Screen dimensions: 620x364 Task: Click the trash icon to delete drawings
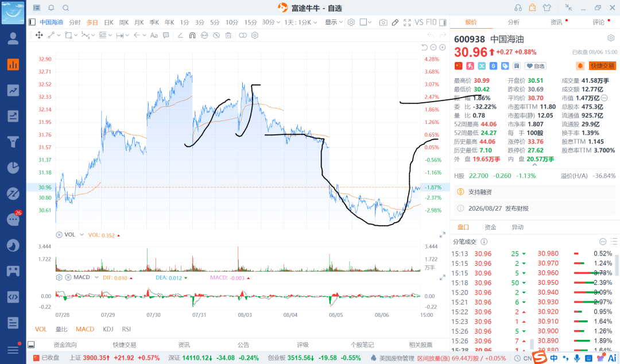coord(228,35)
